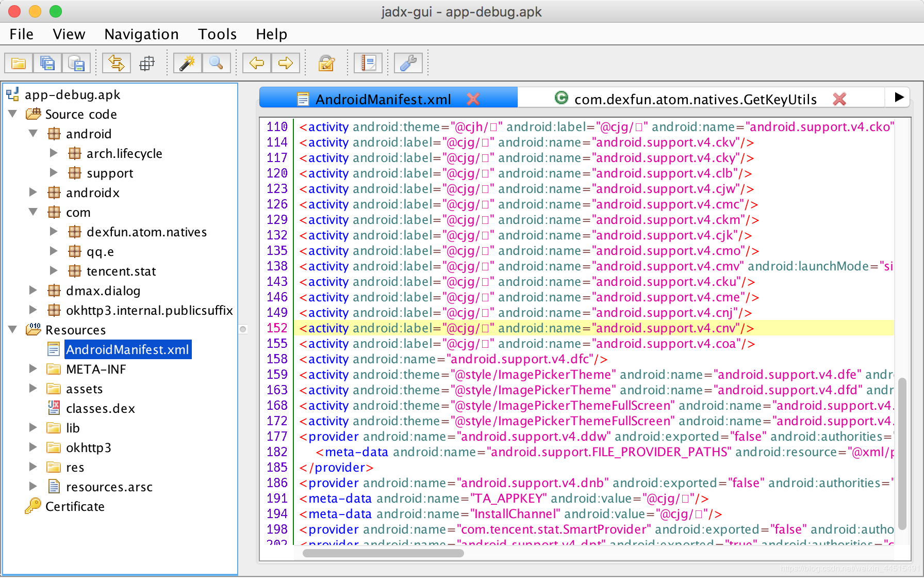Click the Save all toolbar icon
The image size is (924, 578).
(x=47, y=63)
